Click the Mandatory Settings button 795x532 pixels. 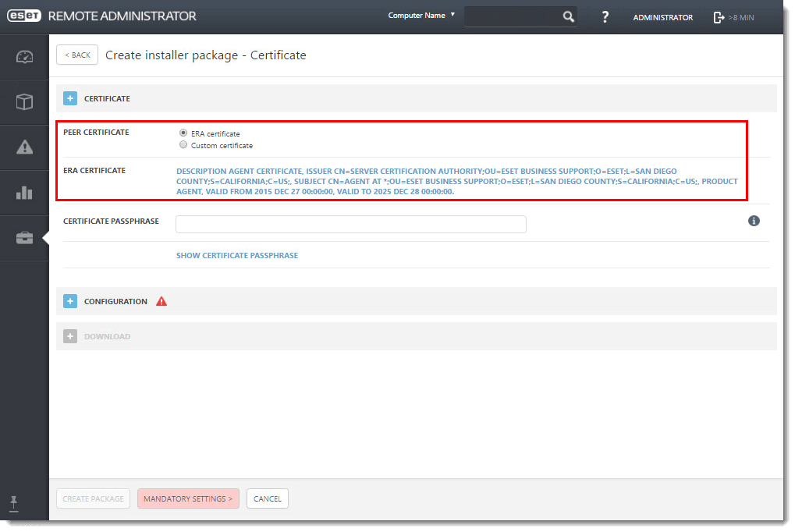(188, 498)
